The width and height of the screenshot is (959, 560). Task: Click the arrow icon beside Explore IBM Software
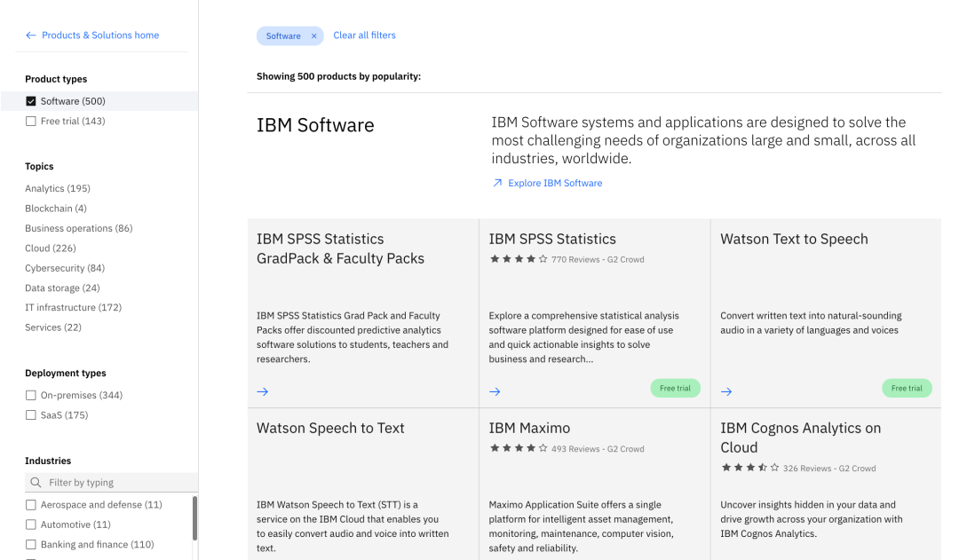click(497, 184)
